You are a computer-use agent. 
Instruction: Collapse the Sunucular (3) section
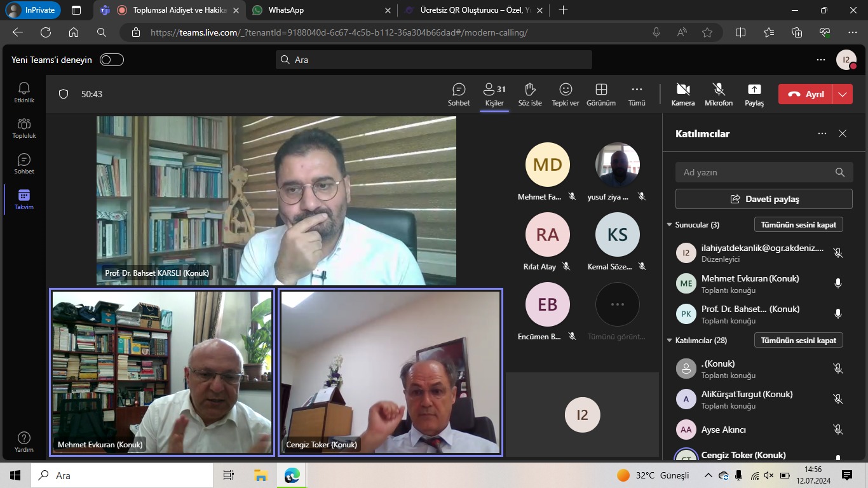669,225
